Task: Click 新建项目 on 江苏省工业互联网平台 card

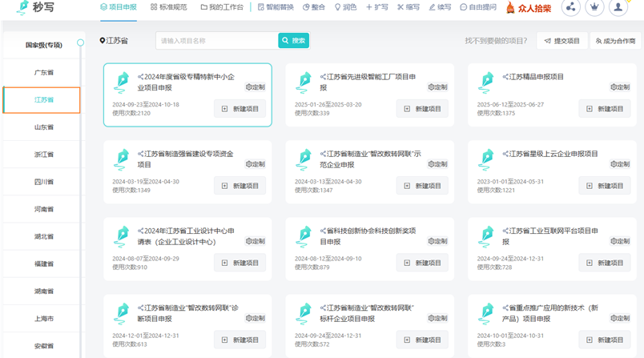Action: 605,263
